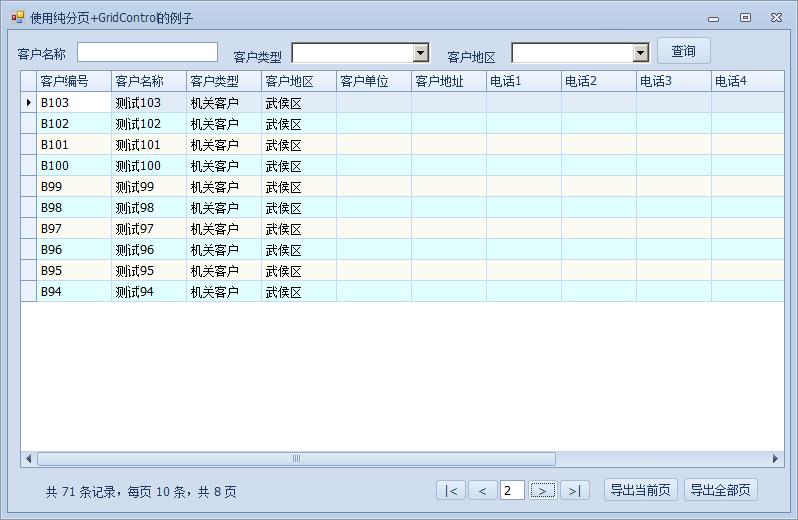Viewport: 798px width, 520px height.
Task: Click the 测试100 name cell
Action: coord(149,166)
